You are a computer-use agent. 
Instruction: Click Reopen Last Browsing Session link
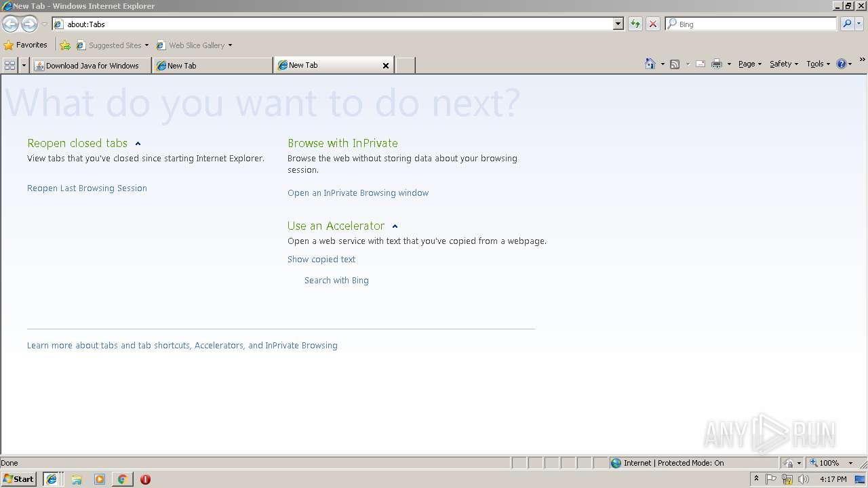[87, 188]
